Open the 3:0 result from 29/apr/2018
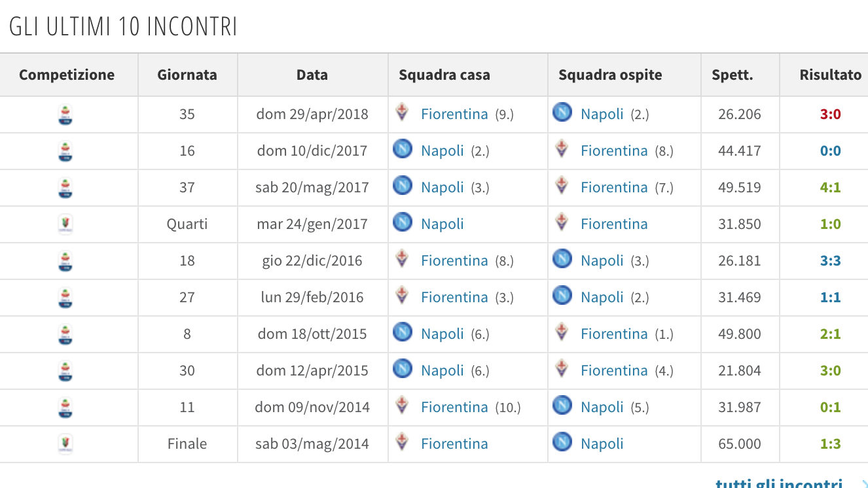Image resolution: width=868 pixels, height=488 pixels. pos(830,114)
